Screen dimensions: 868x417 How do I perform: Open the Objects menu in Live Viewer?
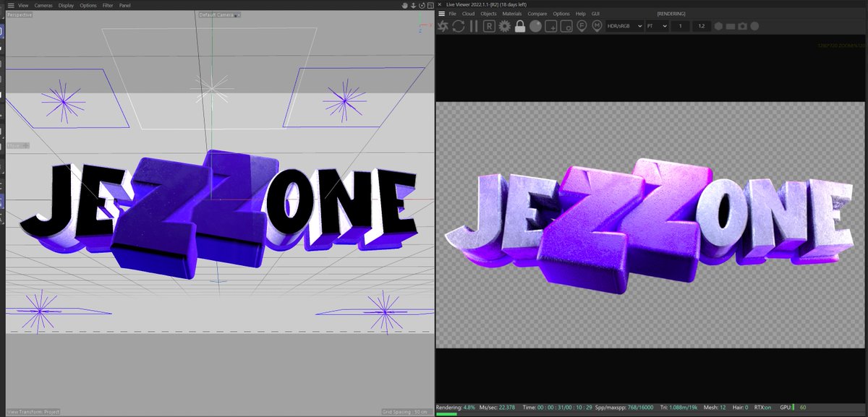pos(488,13)
